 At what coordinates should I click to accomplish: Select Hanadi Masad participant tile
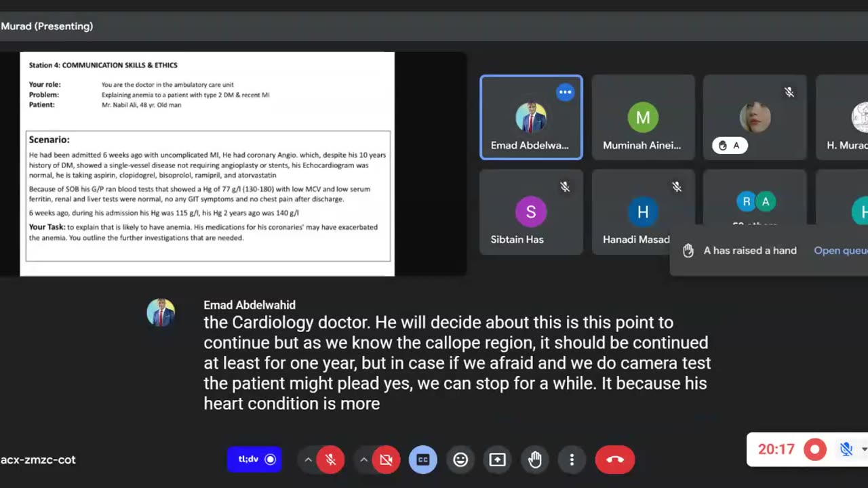643,212
